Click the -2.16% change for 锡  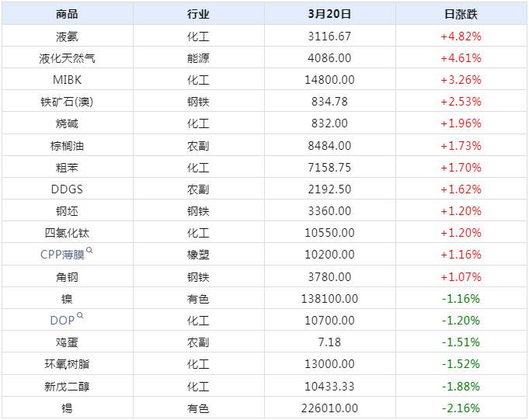[x=461, y=408]
